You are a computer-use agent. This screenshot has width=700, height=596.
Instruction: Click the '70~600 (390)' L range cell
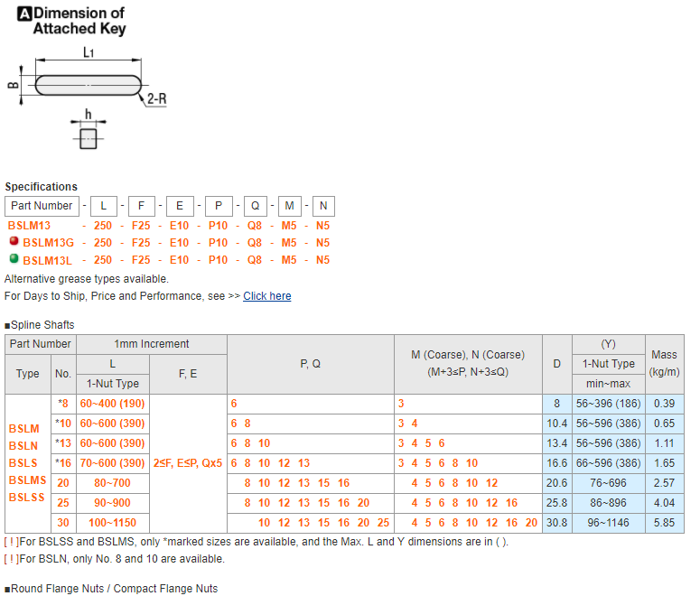tap(113, 463)
